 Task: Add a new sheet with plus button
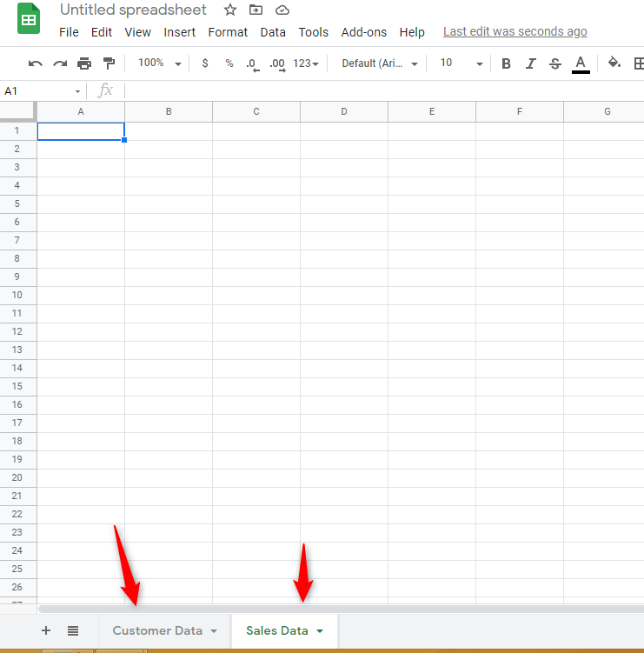[x=46, y=630]
